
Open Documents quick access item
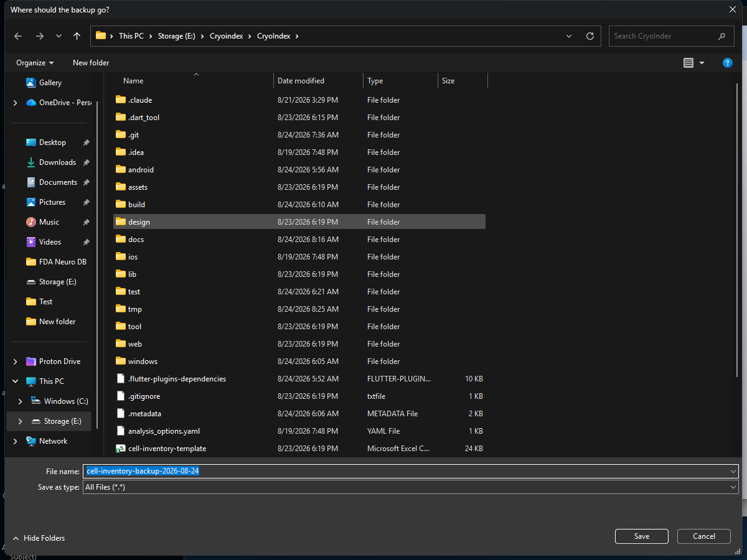tap(58, 182)
